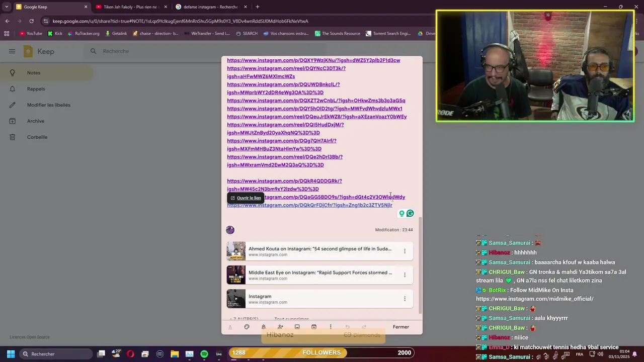Open File Explorer from the taskbar
644x362 pixels.
click(175, 354)
